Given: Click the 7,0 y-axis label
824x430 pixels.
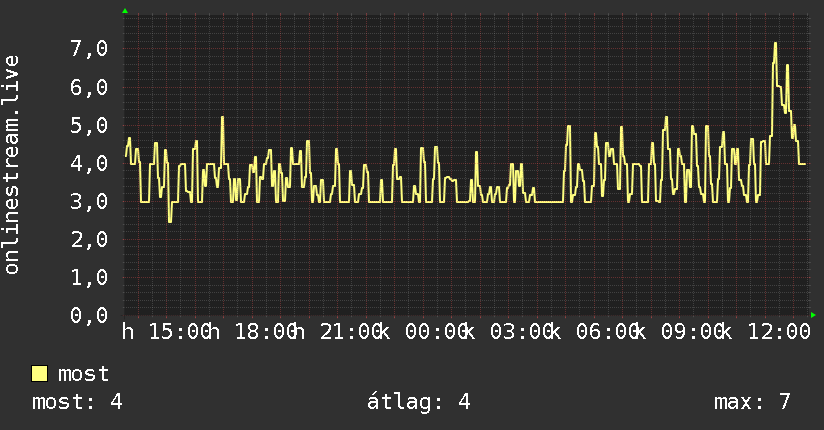Looking at the screenshot, I should click(x=89, y=49).
